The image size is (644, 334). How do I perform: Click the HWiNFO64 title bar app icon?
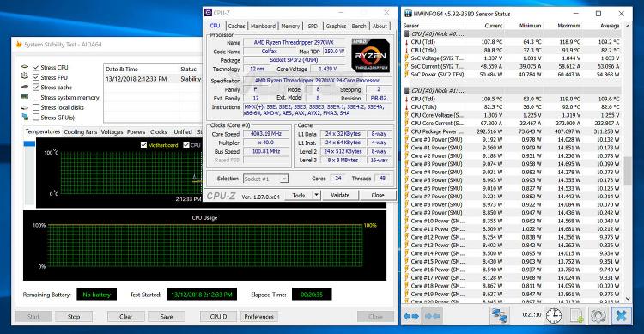tap(408, 14)
